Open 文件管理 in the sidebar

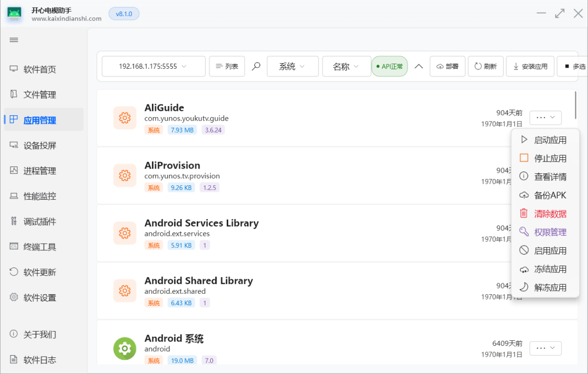(x=40, y=95)
